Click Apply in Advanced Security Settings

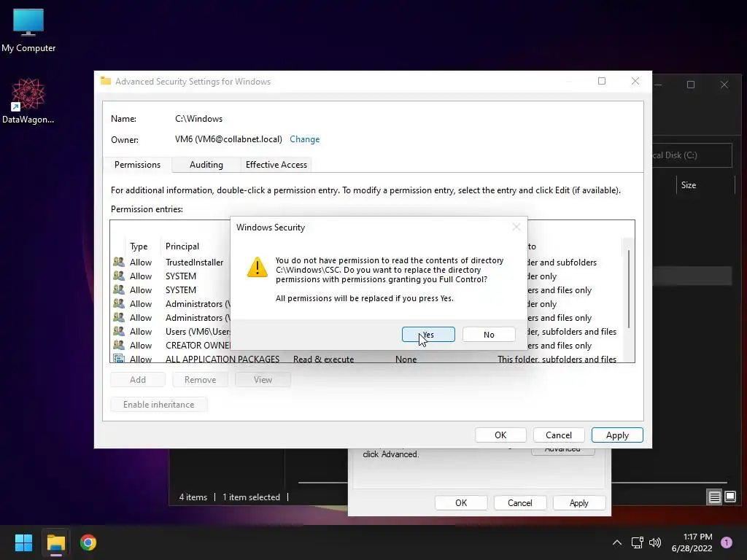[617, 435]
